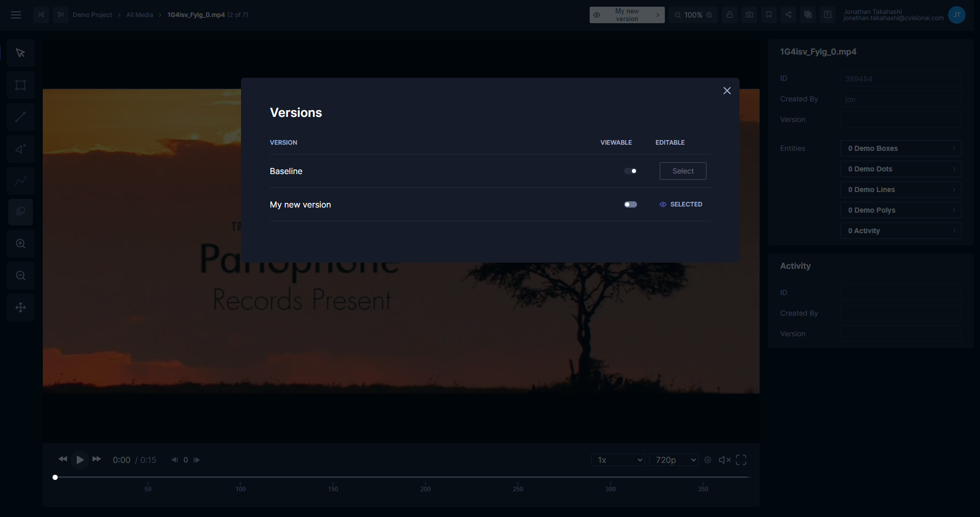Click Select button for Baseline

683,171
